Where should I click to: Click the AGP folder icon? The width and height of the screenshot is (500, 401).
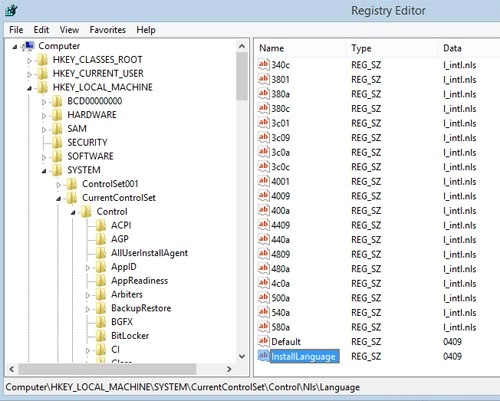click(101, 239)
